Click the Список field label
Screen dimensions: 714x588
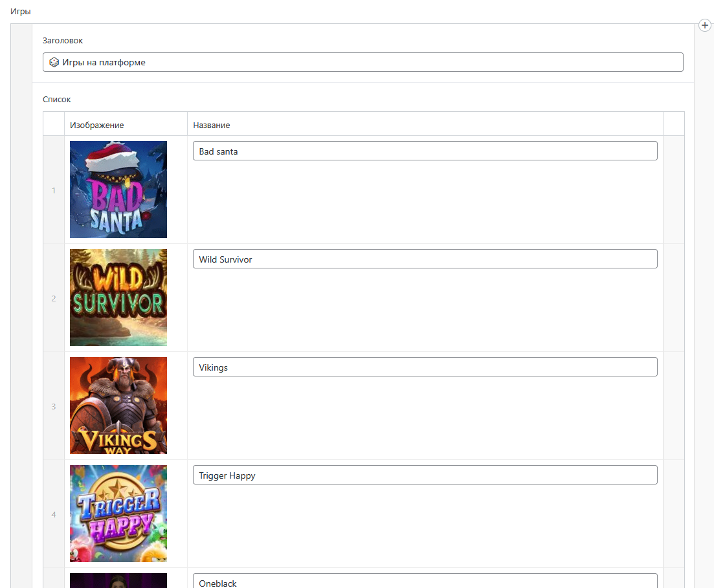(x=57, y=100)
